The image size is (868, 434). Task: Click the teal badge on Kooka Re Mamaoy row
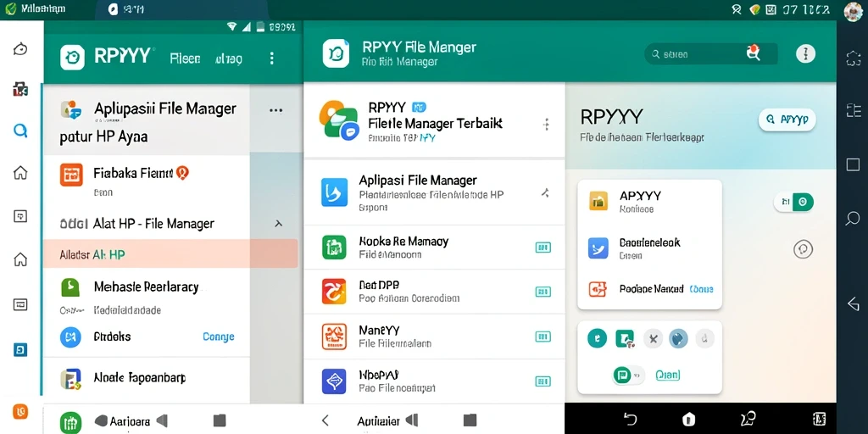coord(543,248)
